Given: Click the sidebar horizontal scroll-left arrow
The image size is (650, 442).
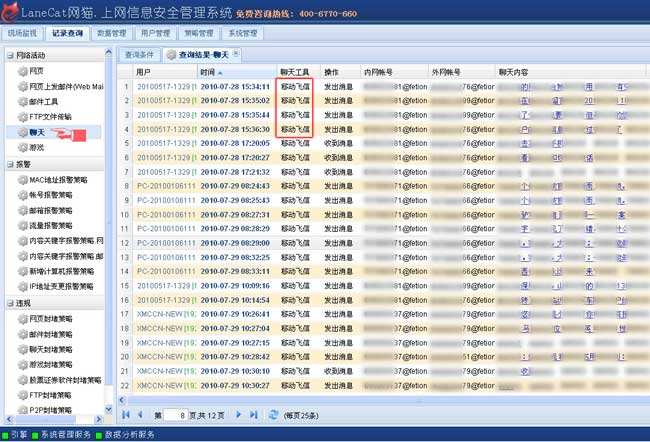Looking at the screenshot, I should pyautogui.click(x=9, y=419).
